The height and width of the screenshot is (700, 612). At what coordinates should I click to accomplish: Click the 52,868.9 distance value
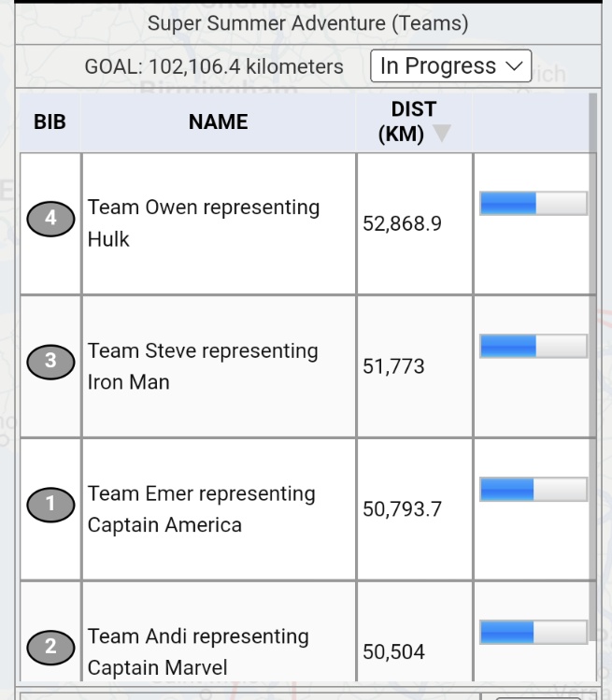403,224
